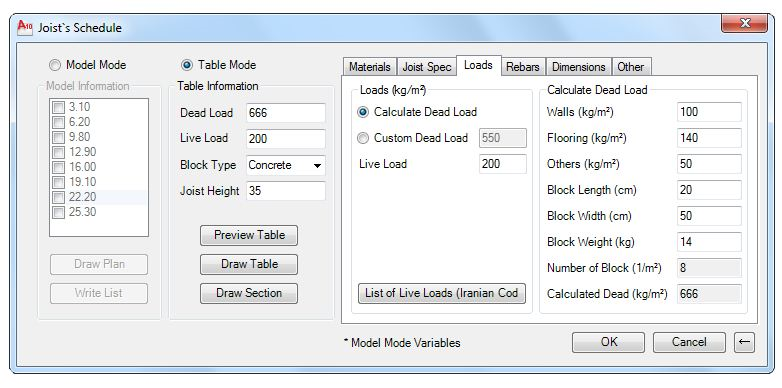
Task: Click the Draw Section button
Action: tap(249, 293)
